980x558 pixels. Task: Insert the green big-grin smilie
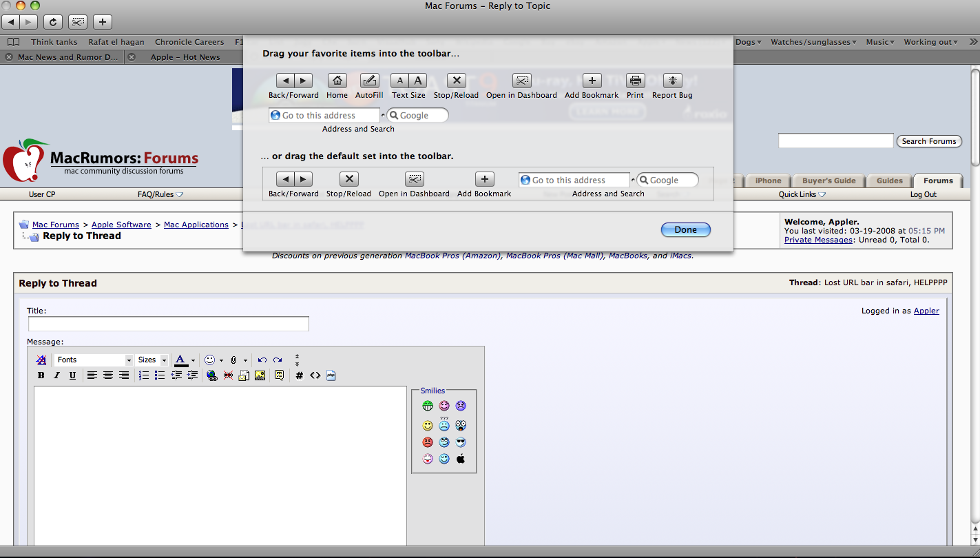(x=428, y=406)
